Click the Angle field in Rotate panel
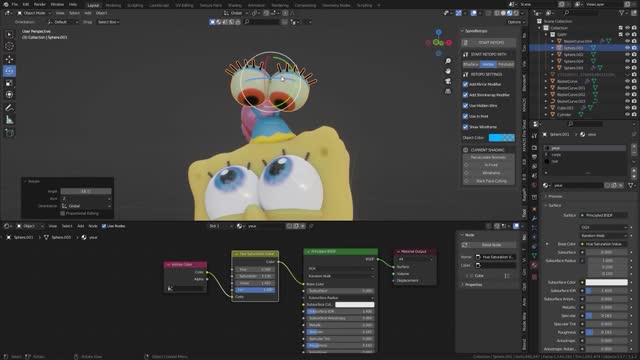Screen dimensions: 640x360 click(x=86, y=191)
